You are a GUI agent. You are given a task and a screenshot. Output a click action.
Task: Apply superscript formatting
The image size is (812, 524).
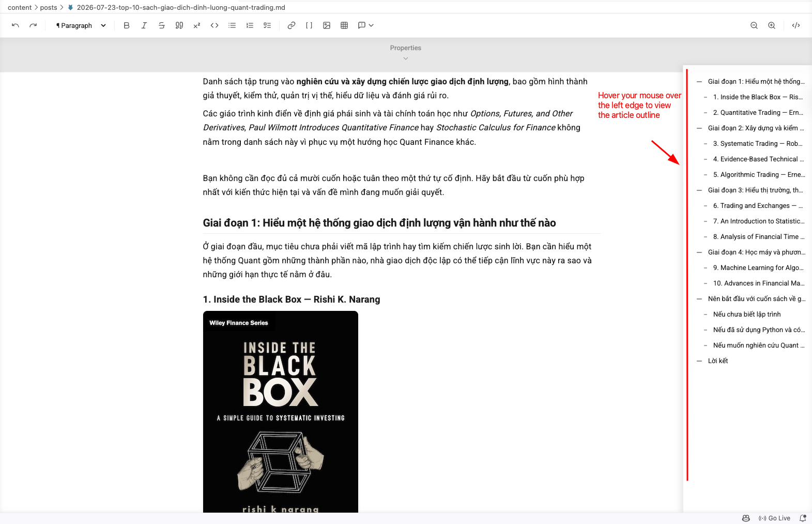(x=197, y=25)
